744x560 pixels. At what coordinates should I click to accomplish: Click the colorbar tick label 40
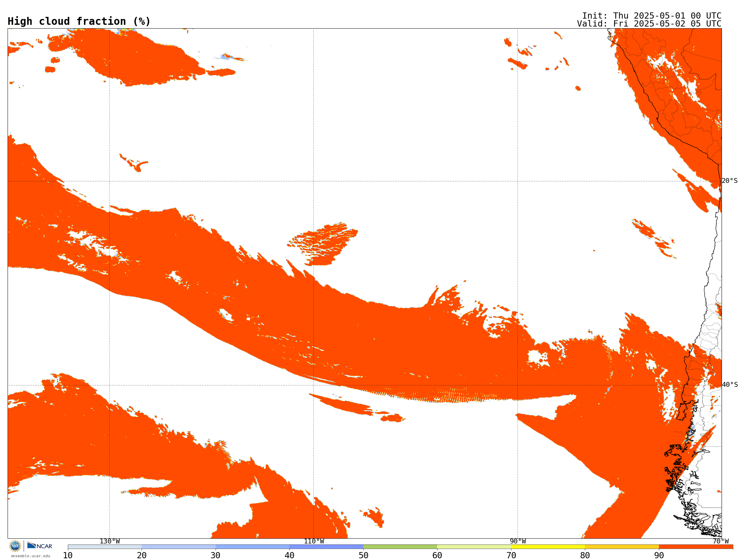pos(289,555)
